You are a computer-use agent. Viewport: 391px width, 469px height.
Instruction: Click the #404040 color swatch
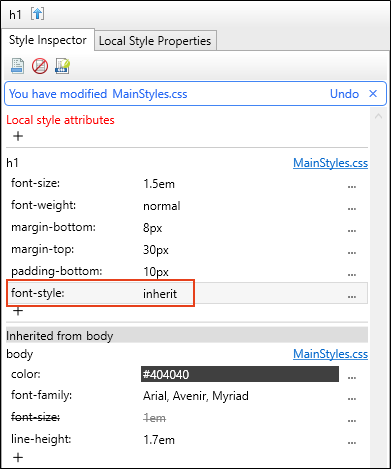point(240,374)
